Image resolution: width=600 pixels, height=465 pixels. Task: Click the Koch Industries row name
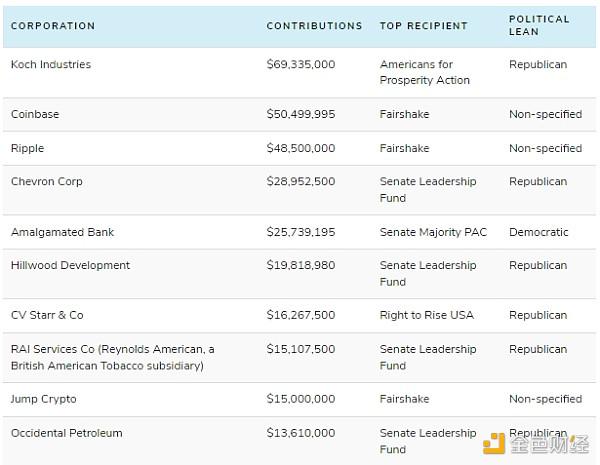coord(51,64)
